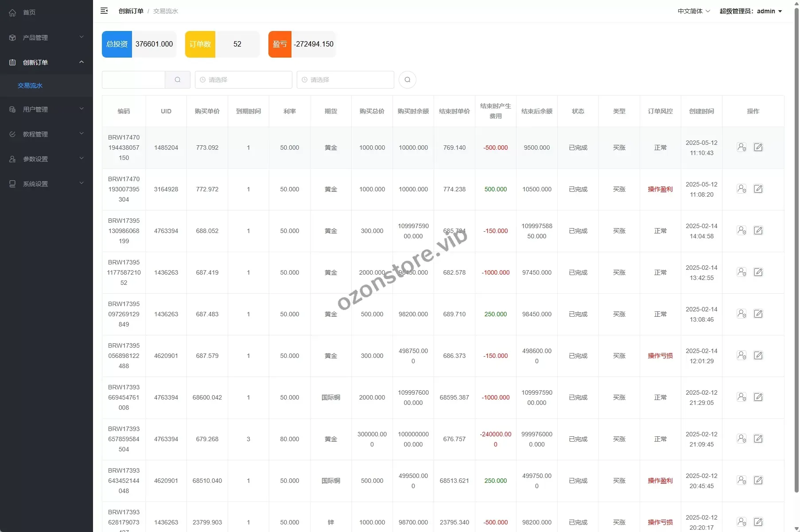Screen dimensions: 800x532
Task: Click user icon in first row (UID 1485204)
Action: click(741, 148)
